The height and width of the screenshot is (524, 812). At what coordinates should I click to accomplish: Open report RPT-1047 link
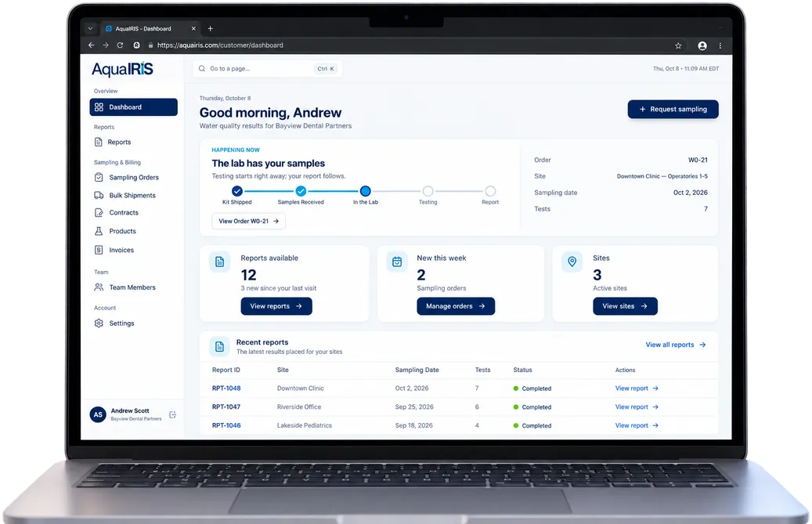tap(226, 407)
